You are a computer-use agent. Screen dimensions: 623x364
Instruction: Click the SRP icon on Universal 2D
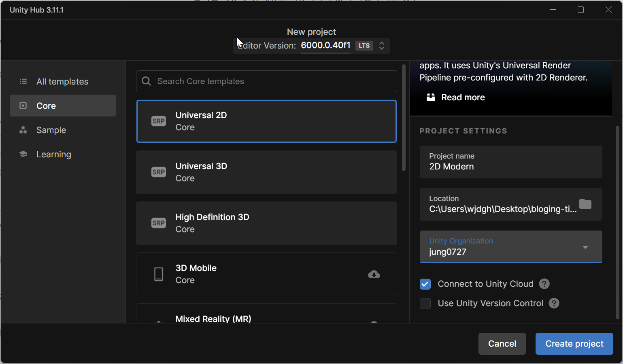click(x=159, y=121)
